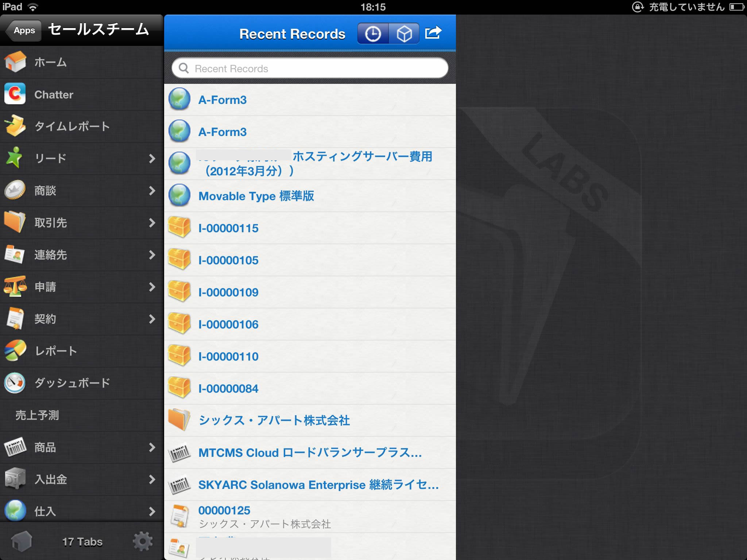The height and width of the screenshot is (560, 747).
Task: Tap contract icon beside record 00000125
Action: click(x=180, y=516)
